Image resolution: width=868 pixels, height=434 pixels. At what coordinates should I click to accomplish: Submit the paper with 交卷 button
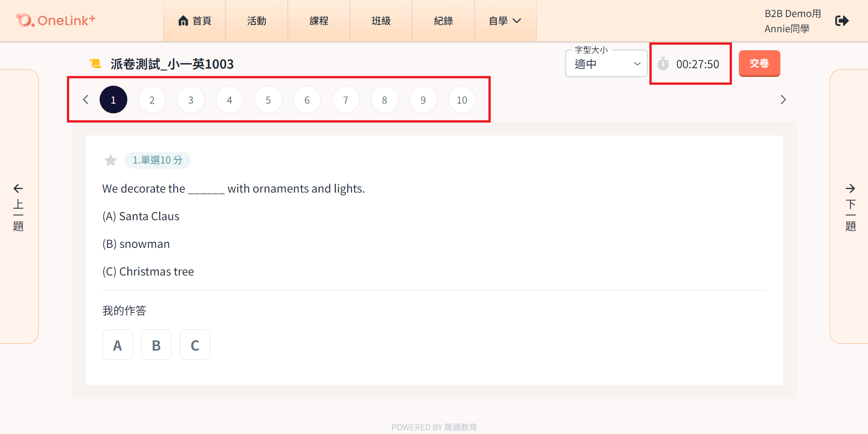(x=759, y=63)
